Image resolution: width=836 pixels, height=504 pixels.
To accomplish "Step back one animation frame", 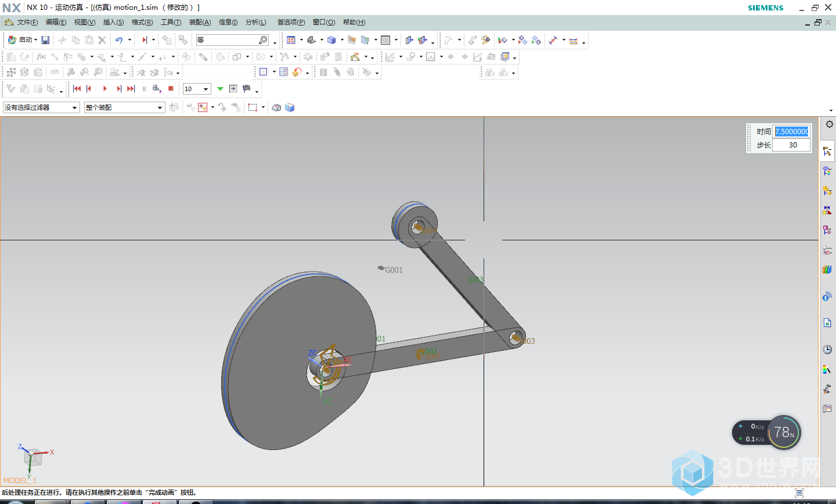I will click(89, 89).
